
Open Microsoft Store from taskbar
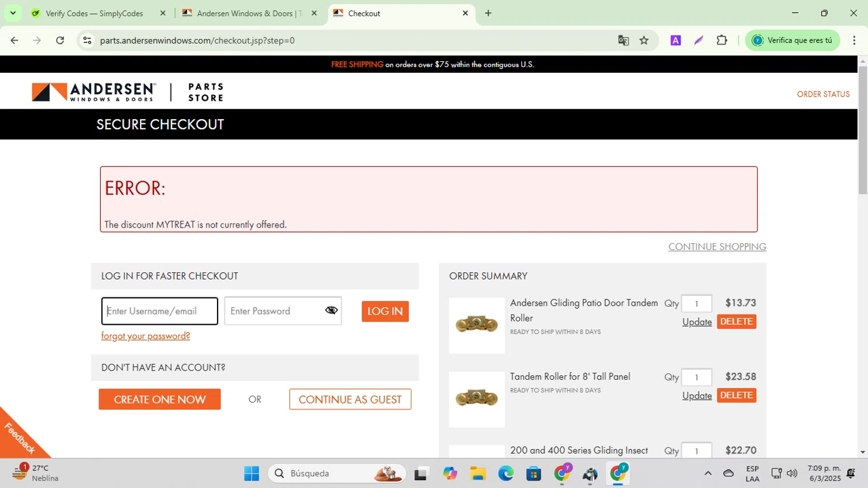tap(534, 474)
